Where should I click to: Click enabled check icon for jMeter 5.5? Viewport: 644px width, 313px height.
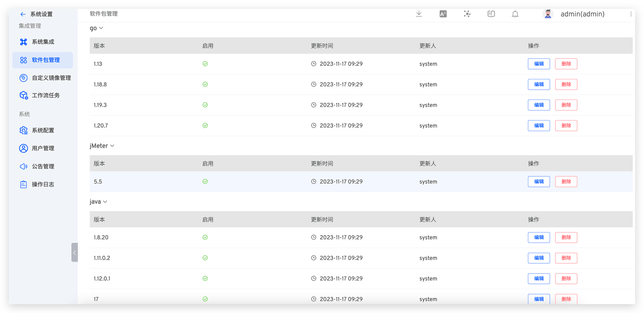[x=205, y=181]
